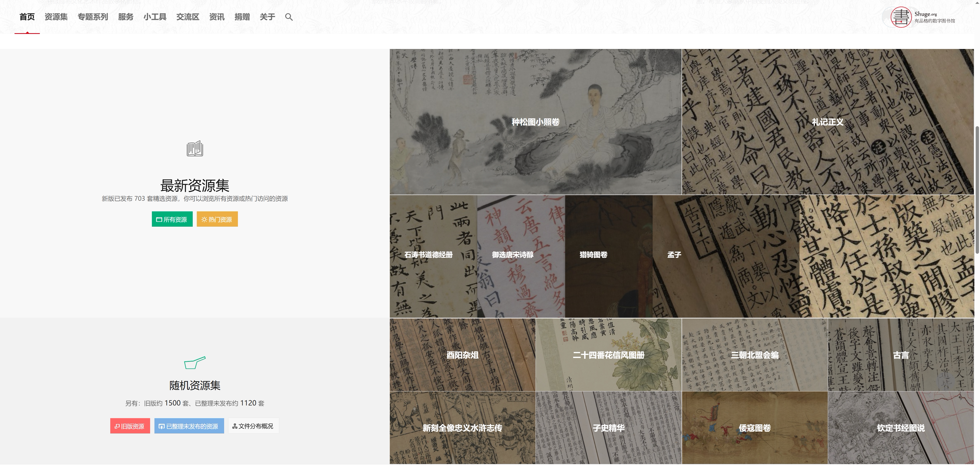Open the 礼记正义 thumbnail
The image size is (980, 472).
tap(827, 122)
